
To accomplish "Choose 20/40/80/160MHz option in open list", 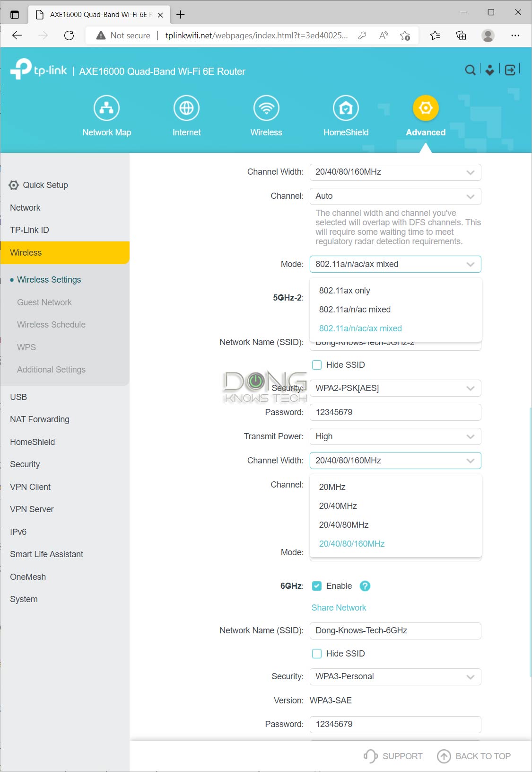I will (x=395, y=544).
